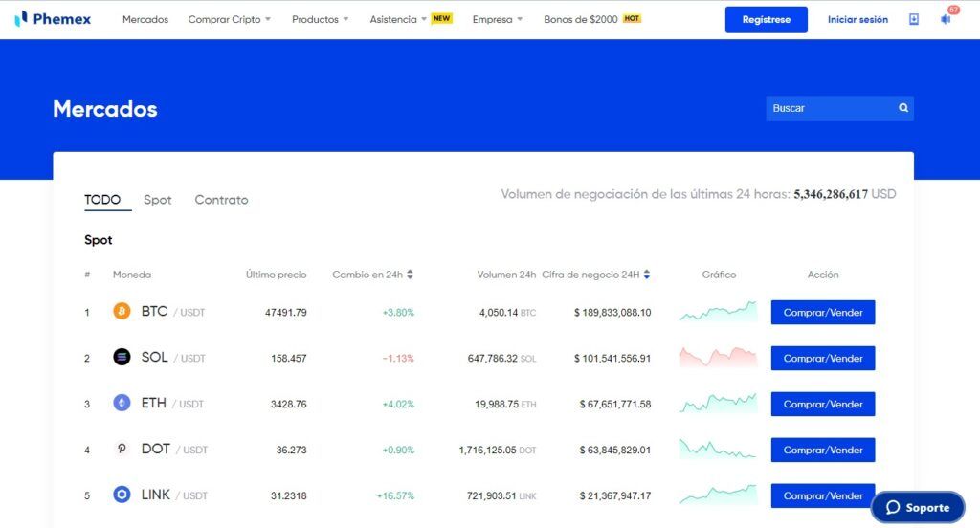The height and width of the screenshot is (528, 980).
Task: Click the NEW badge beside Asistencia
Action: point(442,19)
